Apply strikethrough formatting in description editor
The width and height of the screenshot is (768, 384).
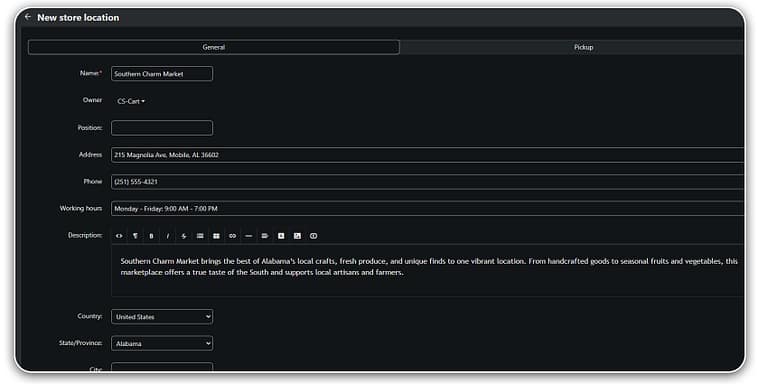(x=184, y=236)
